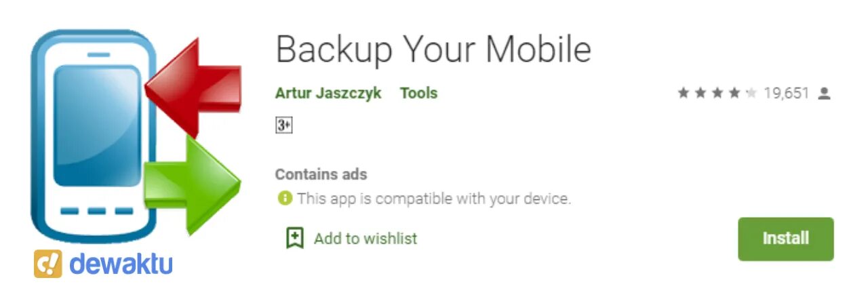Click the first rating star

point(683,94)
